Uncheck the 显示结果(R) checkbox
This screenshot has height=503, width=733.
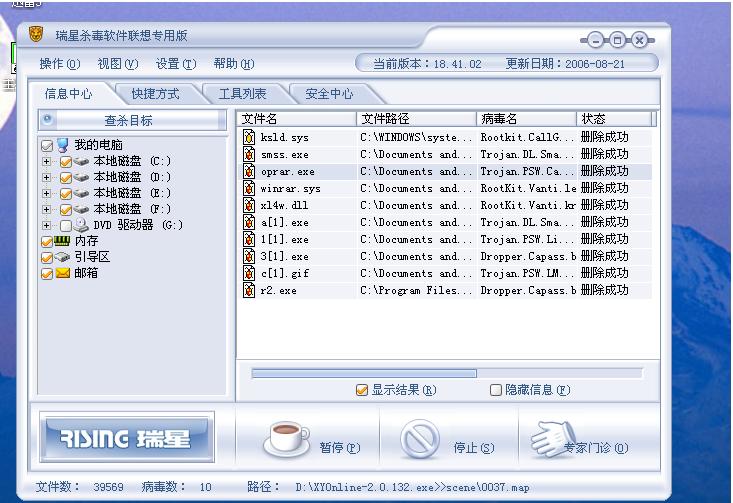coord(361,390)
